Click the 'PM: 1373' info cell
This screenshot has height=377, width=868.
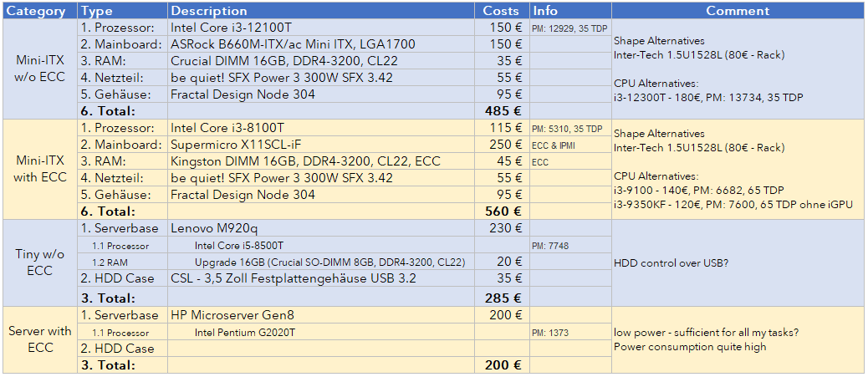(570, 332)
